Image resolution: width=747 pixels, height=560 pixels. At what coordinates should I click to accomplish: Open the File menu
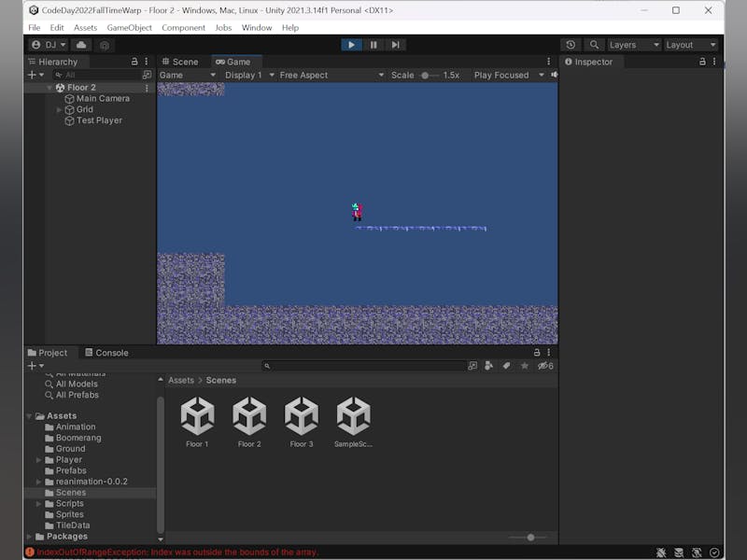(x=35, y=28)
